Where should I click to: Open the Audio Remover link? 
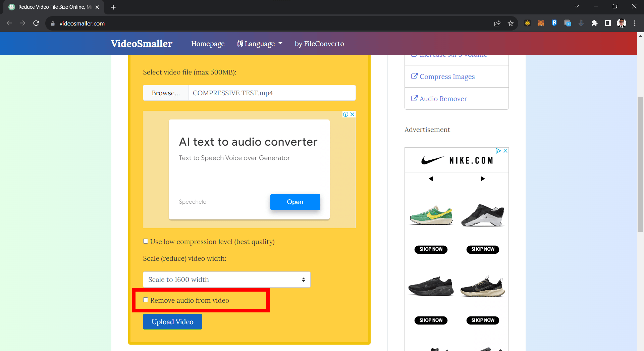click(x=443, y=98)
